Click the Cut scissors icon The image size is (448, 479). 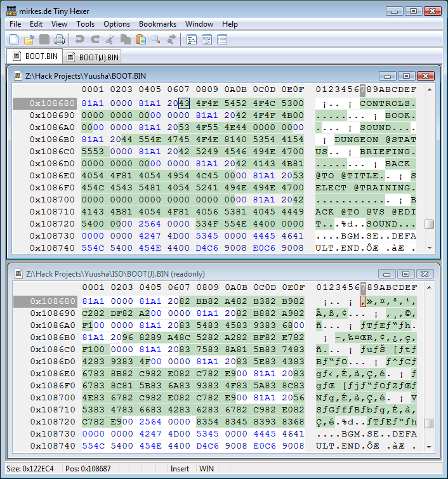[x=110, y=40]
